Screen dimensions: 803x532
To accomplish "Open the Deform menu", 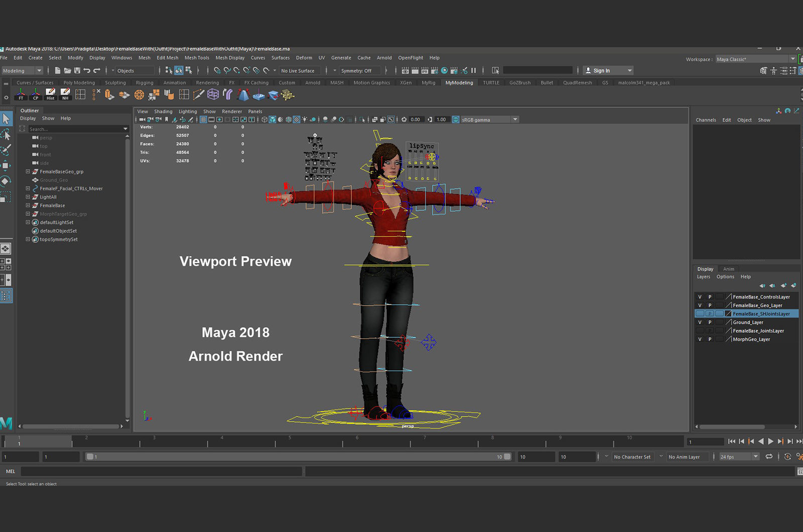I will click(304, 58).
